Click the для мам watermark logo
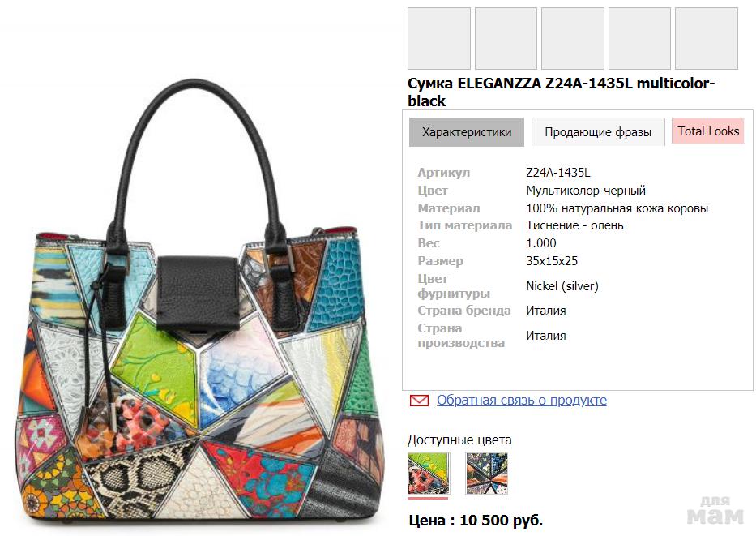Screen dimensions: 756x536 [715, 511]
